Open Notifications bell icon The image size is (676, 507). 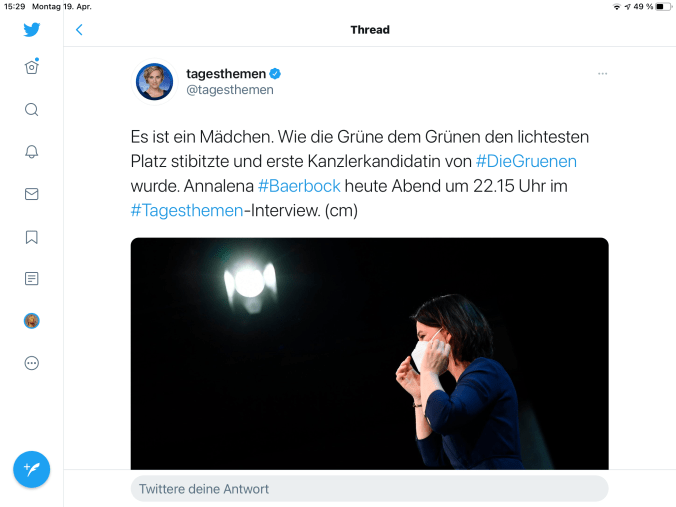[32, 152]
